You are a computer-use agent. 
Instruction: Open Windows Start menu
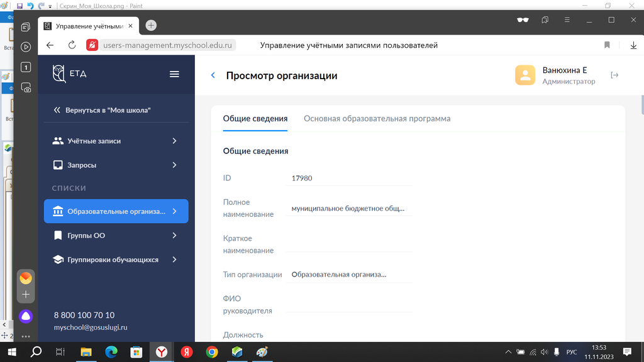click(11, 352)
